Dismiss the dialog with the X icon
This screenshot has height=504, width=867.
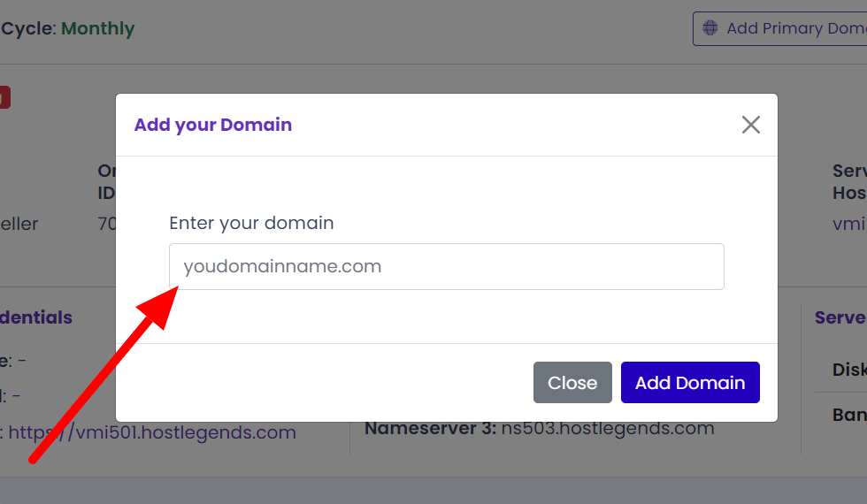[751, 125]
